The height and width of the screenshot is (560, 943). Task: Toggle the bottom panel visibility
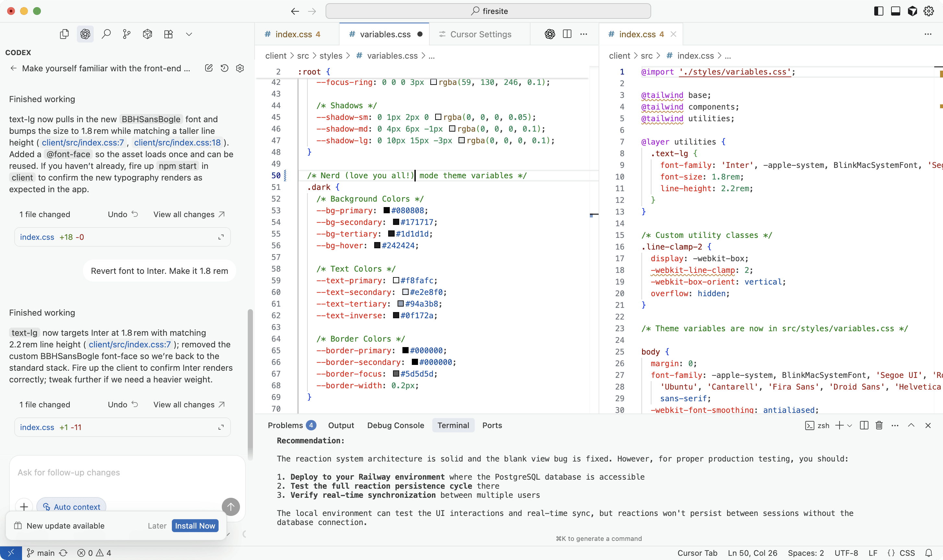895,11
